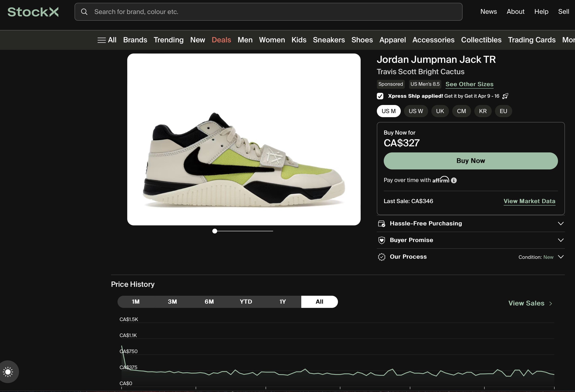Switch size unit to EU
The width and height of the screenshot is (575, 392).
[503, 111]
